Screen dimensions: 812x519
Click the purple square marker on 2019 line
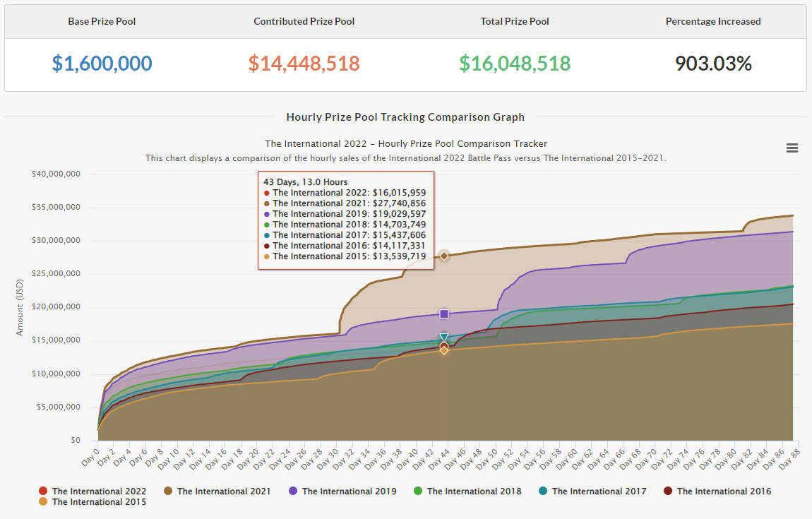click(x=444, y=314)
